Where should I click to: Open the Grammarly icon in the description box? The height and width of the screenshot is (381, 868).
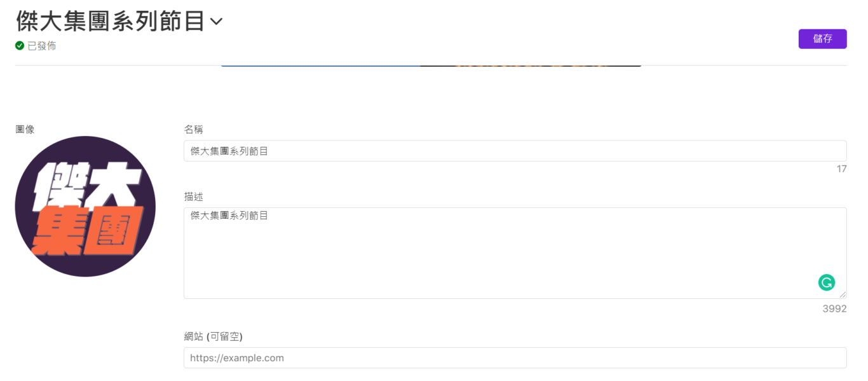coord(826,282)
